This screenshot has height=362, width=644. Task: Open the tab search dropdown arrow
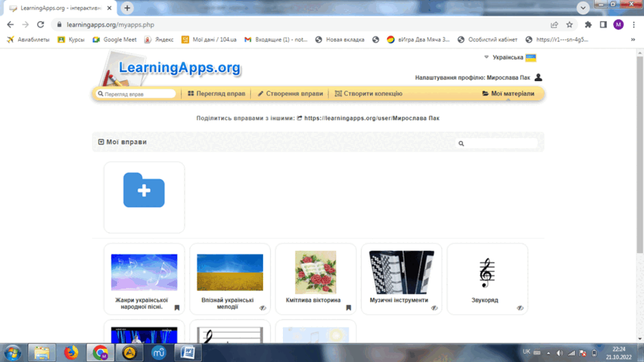pos(583,8)
